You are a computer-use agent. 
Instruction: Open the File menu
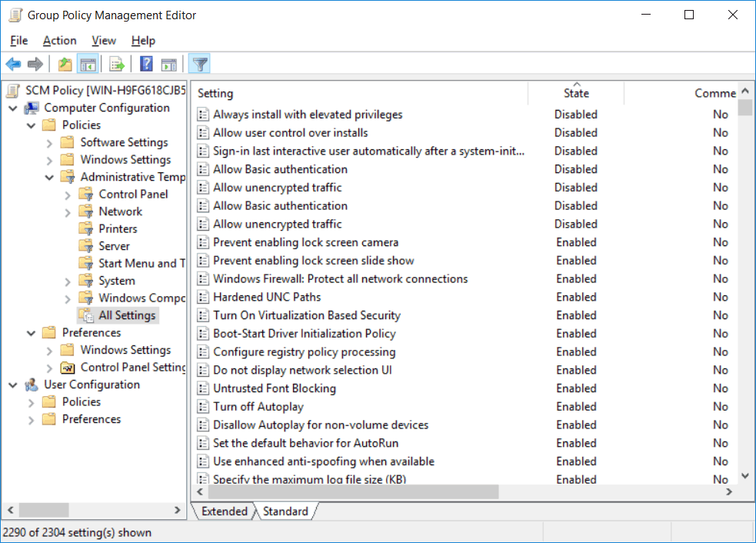pos(18,41)
